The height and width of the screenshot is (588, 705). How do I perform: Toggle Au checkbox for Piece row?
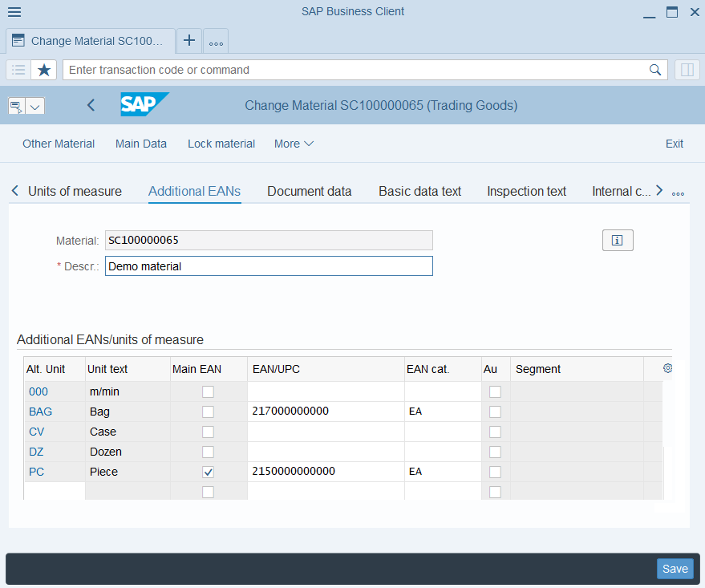495,472
